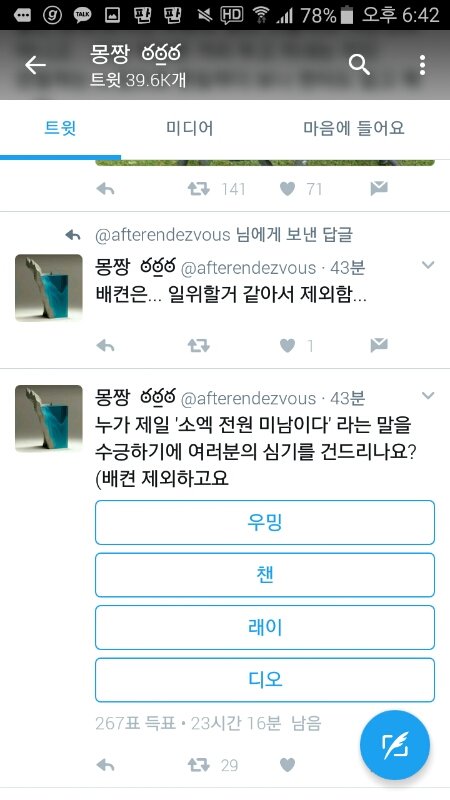Send the top tweet via message icon
The width and height of the screenshot is (450, 800).
379,189
